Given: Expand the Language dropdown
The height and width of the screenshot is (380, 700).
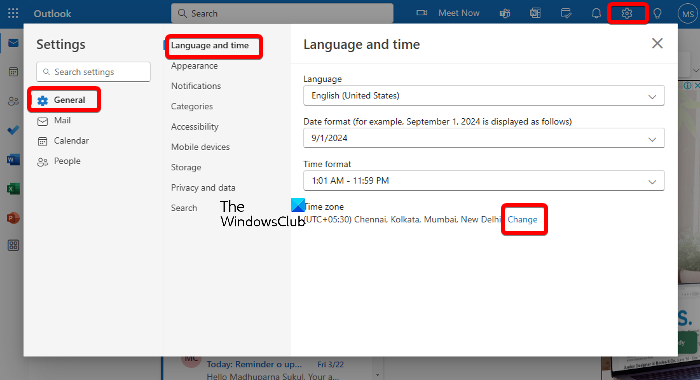Looking at the screenshot, I should tap(483, 96).
